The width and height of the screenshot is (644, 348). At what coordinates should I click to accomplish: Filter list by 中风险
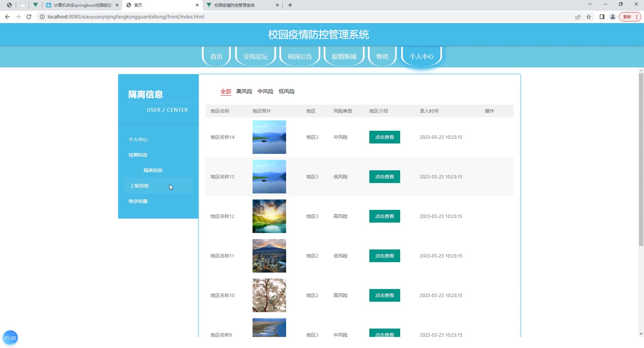(x=265, y=91)
